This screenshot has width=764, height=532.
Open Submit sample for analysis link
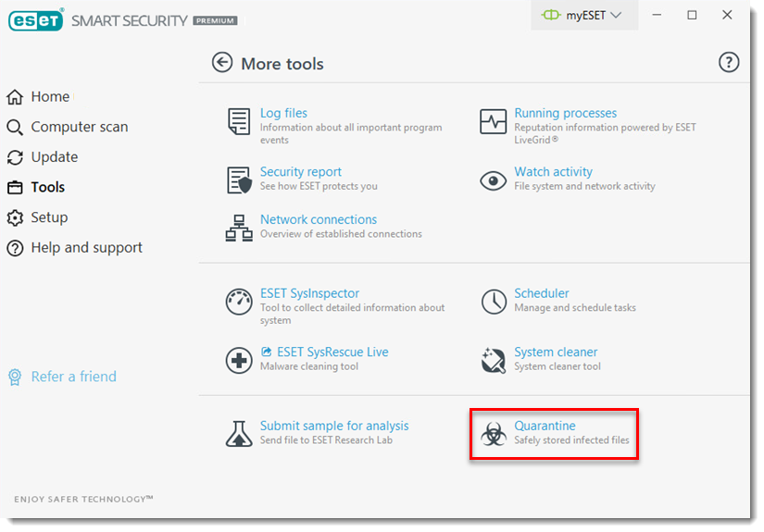coord(334,426)
